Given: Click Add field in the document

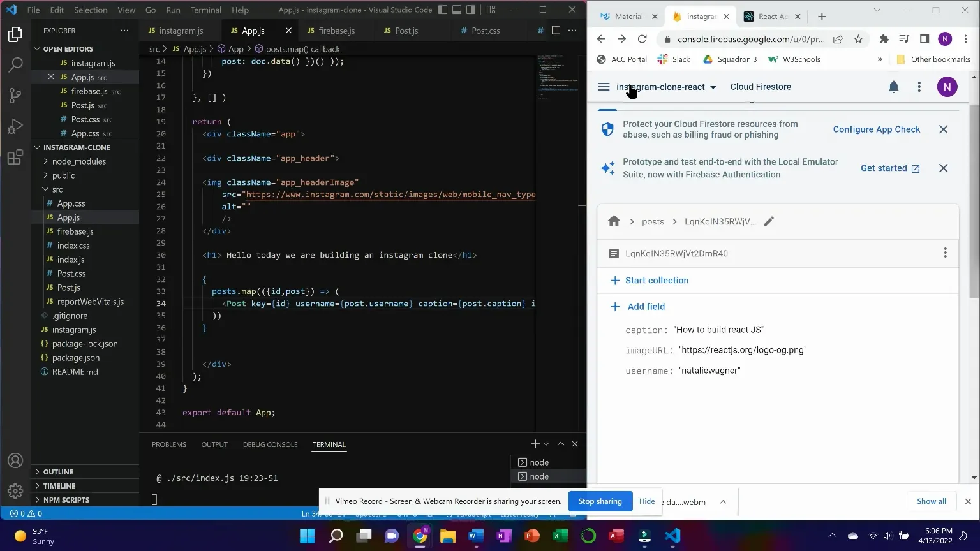Looking at the screenshot, I should (x=637, y=307).
